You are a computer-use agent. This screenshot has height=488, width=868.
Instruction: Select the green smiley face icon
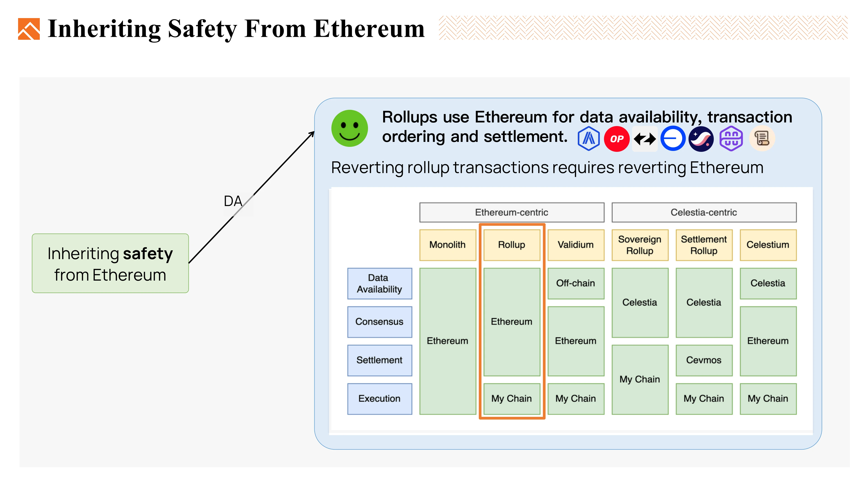coord(349,128)
